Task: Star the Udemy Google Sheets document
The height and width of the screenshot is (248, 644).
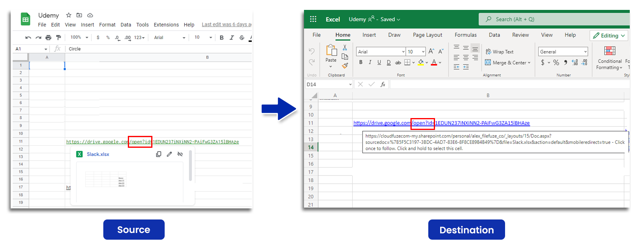Action: [x=68, y=15]
